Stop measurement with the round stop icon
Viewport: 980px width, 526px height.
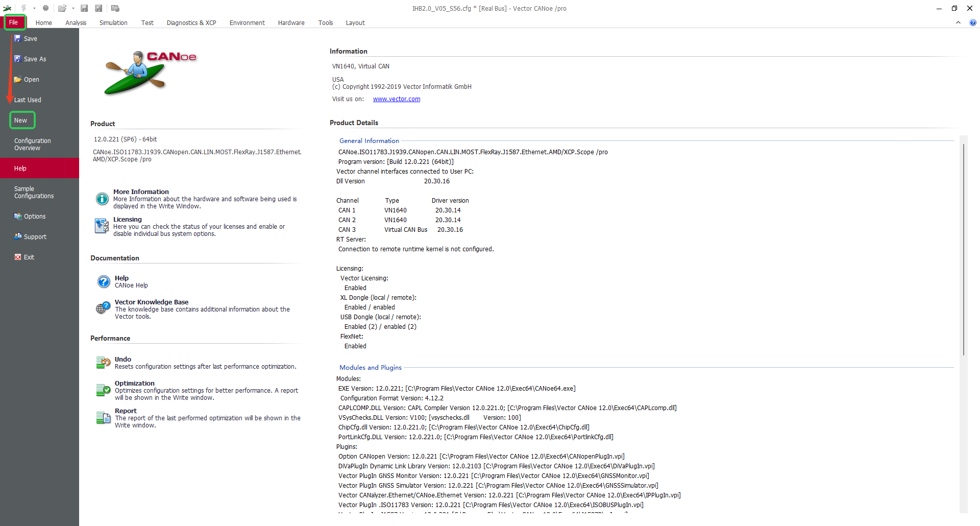tap(45, 8)
